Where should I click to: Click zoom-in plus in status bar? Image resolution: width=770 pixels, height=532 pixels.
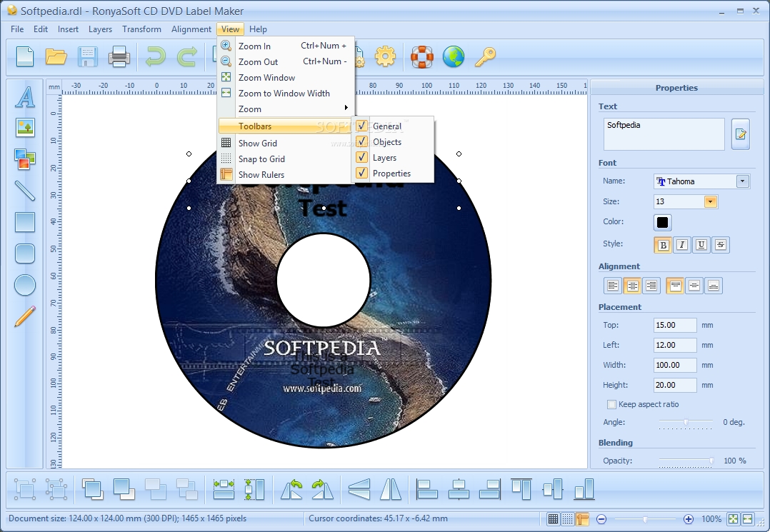coord(689,519)
